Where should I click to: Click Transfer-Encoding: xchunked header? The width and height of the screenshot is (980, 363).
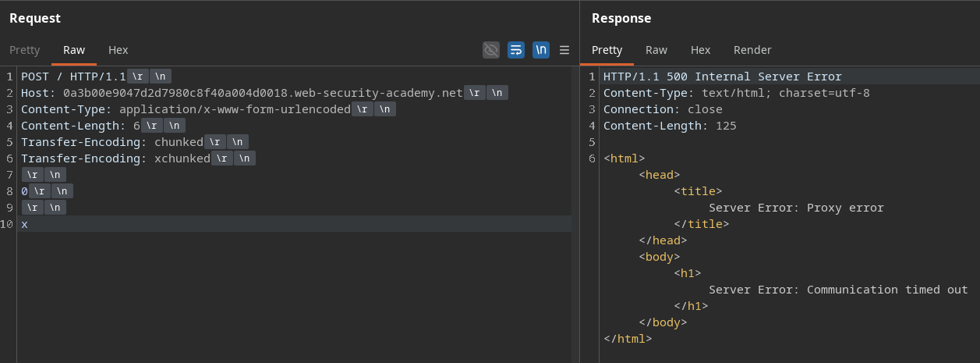[115, 158]
